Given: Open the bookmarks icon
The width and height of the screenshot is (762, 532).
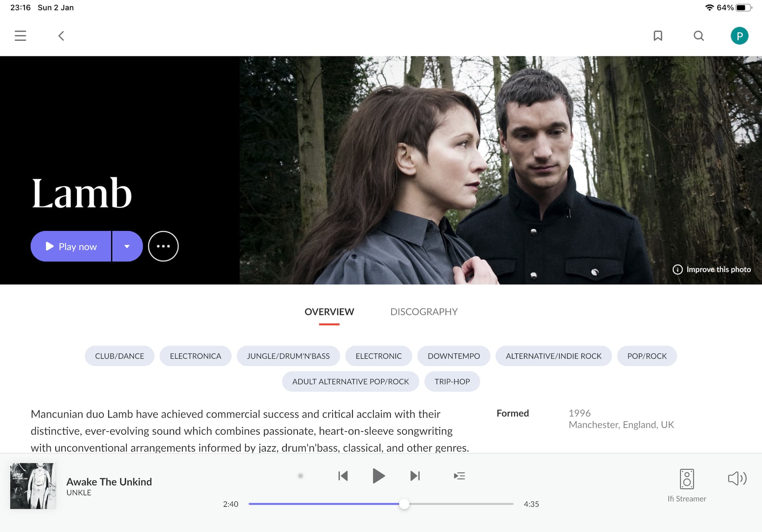Looking at the screenshot, I should point(658,36).
